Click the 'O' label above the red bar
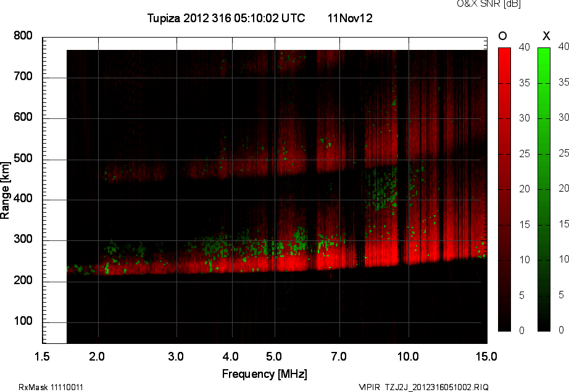 point(502,36)
